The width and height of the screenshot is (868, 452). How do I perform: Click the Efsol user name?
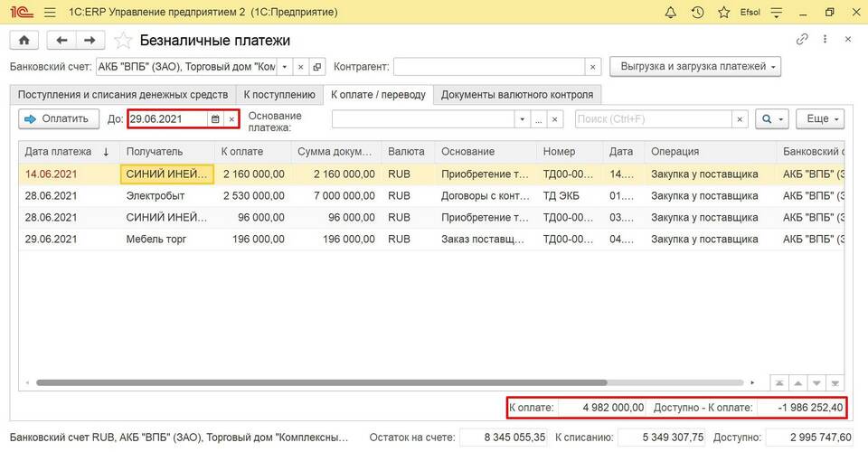(750, 12)
